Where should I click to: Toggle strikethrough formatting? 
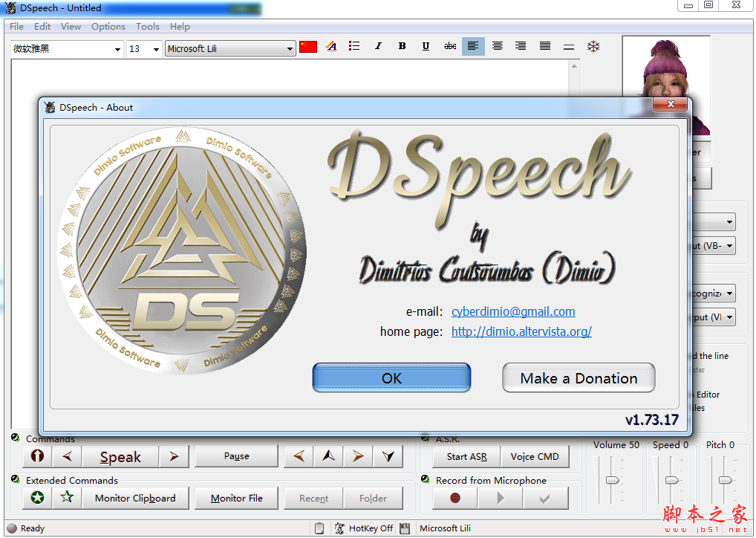[x=450, y=46]
